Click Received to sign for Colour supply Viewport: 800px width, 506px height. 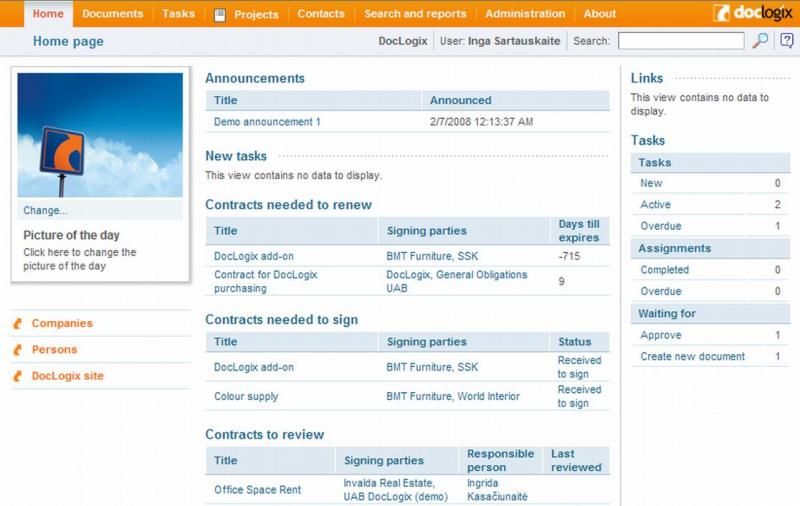pyautogui.click(x=579, y=396)
